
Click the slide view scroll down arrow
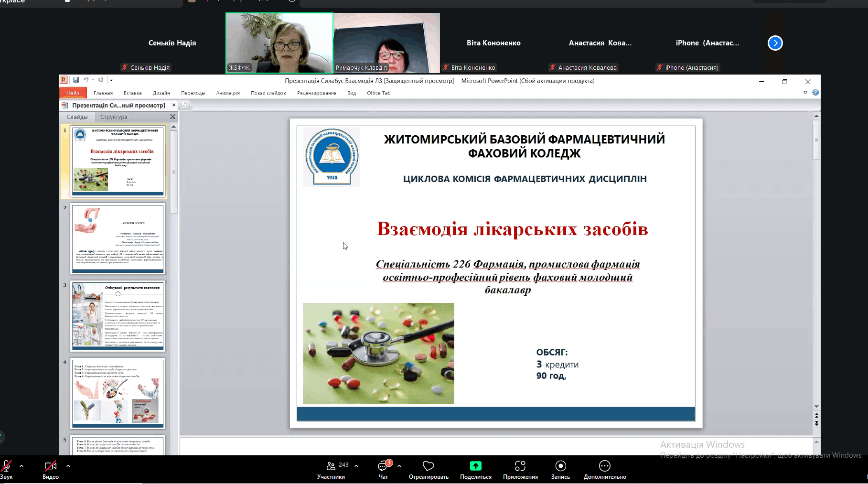pos(816,407)
